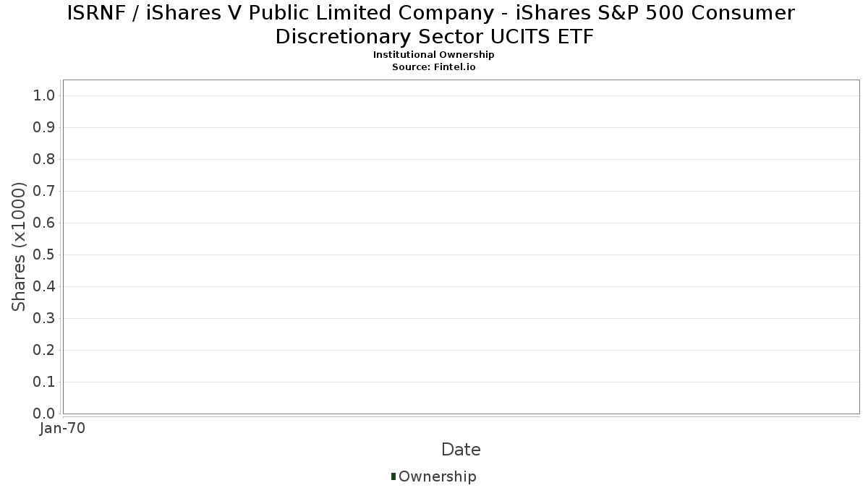Click the 0.1 y-axis tick label
The width and height of the screenshot is (868, 488).
45,382
